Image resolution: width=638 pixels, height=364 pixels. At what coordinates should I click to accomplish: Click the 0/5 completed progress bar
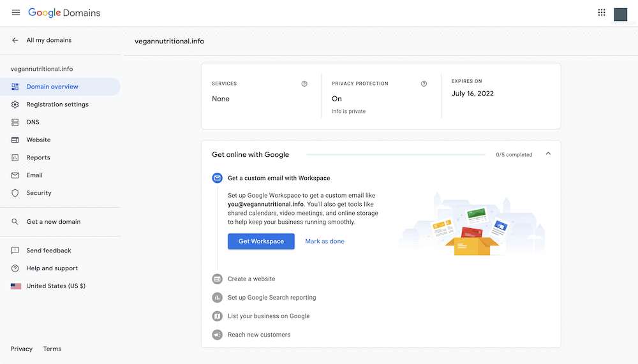pyautogui.click(x=396, y=154)
